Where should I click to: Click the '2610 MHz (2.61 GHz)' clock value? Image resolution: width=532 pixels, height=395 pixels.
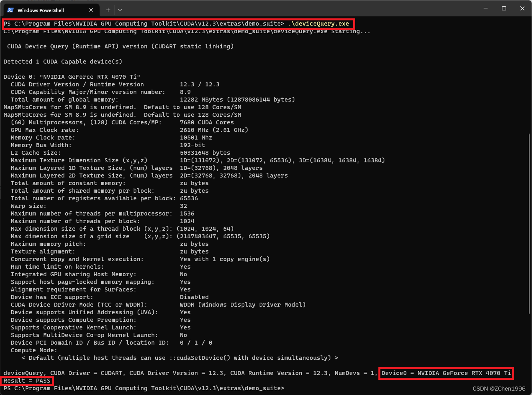coord(214,130)
